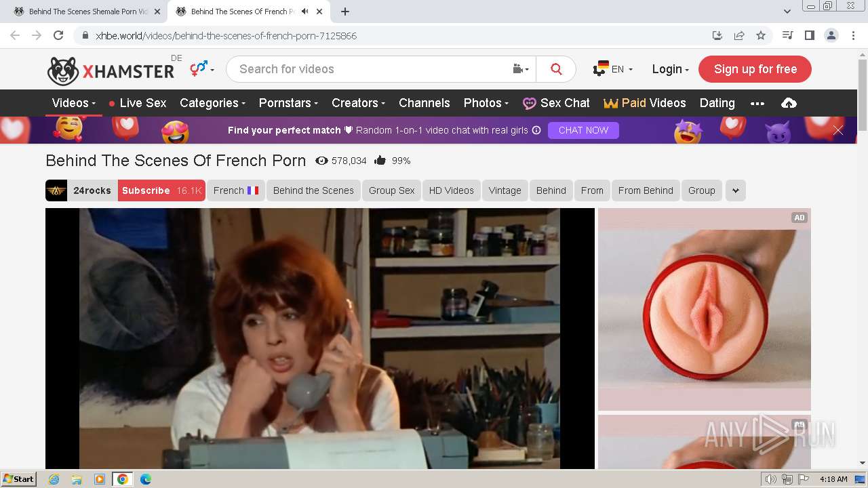Click the cloud upload icon
Viewport: 868px width, 488px height.
(x=789, y=103)
